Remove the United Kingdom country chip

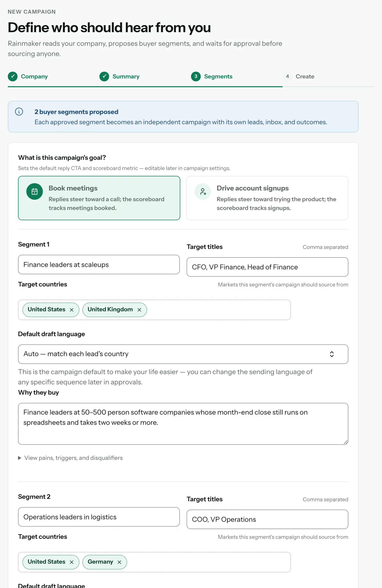139,310
